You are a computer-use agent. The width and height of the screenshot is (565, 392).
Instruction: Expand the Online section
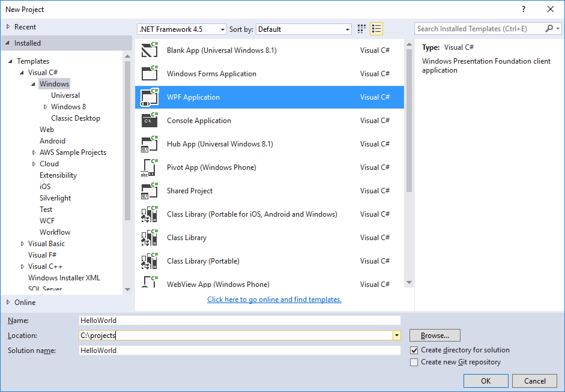click(x=8, y=303)
